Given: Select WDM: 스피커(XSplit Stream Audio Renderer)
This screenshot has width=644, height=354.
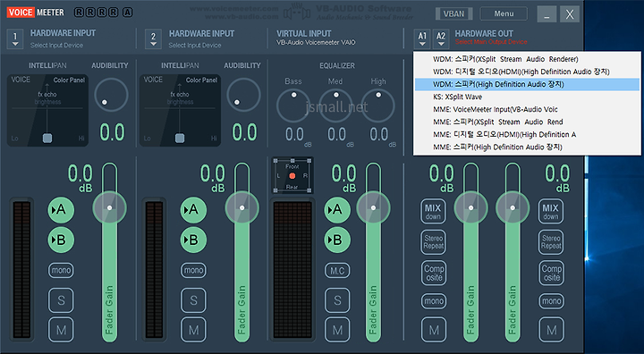Looking at the screenshot, I should 527,59.
